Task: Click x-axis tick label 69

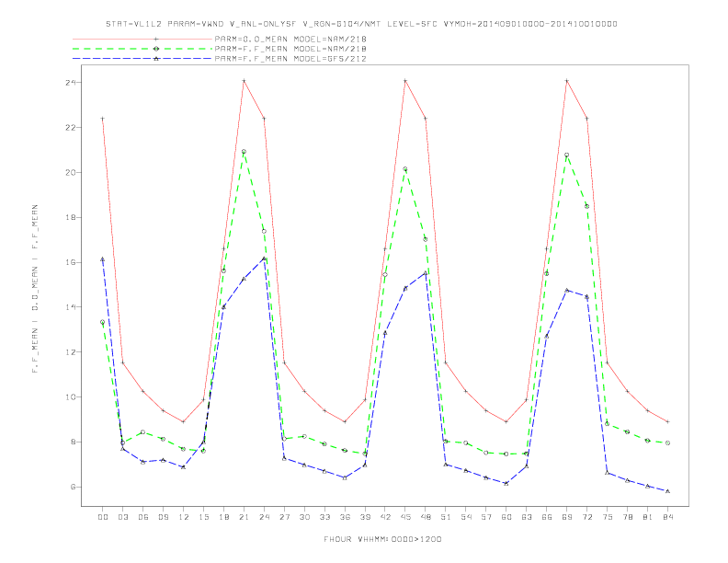Action: coord(567,517)
